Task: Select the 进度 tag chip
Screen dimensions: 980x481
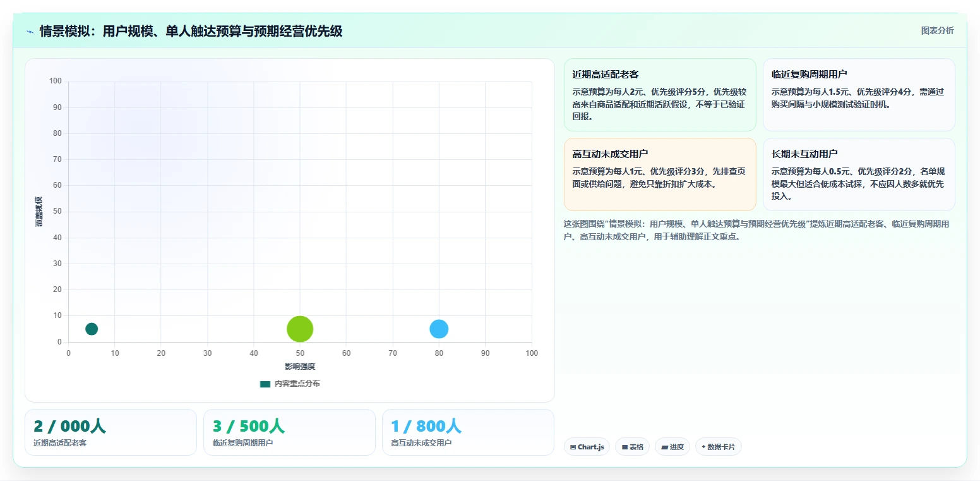Action: (x=672, y=447)
